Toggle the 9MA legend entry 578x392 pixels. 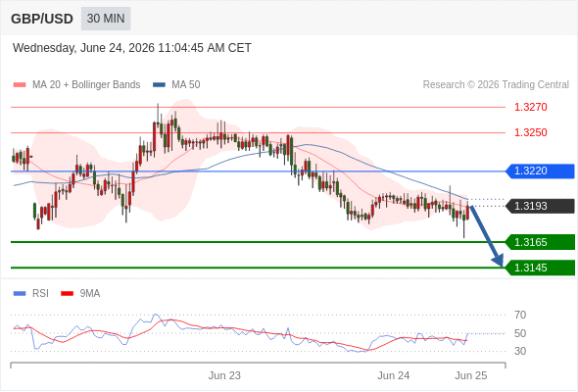pyautogui.click(x=80, y=294)
